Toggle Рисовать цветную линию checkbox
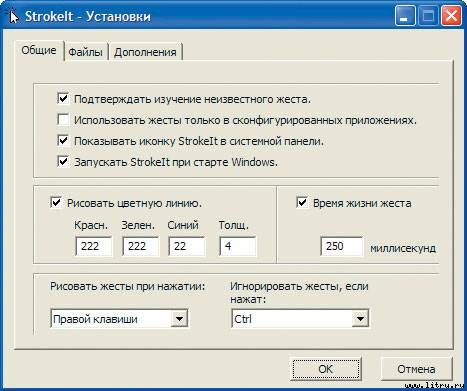The height and width of the screenshot is (391, 467). [x=56, y=202]
